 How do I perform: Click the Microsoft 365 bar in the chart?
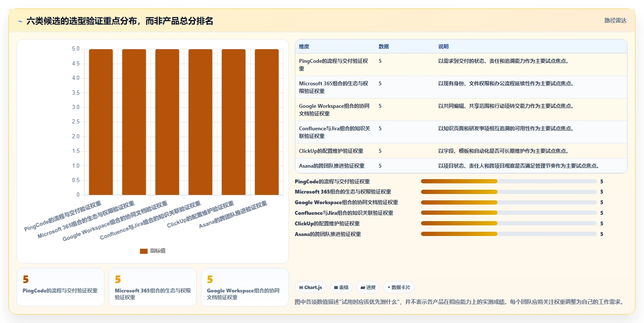134,122
